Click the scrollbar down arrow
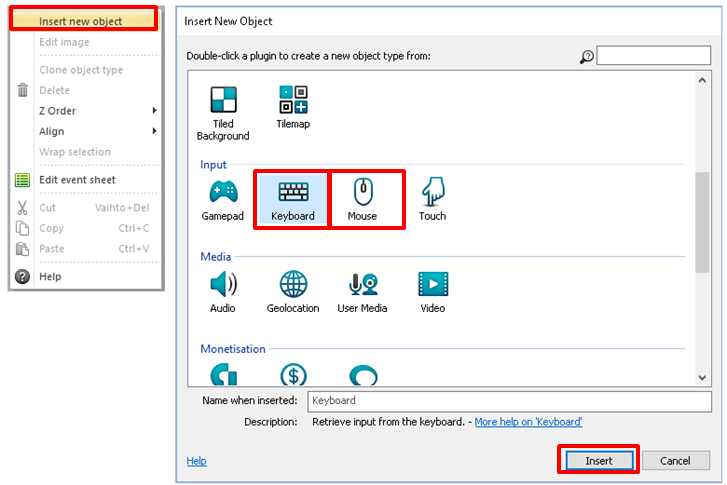 [702, 377]
